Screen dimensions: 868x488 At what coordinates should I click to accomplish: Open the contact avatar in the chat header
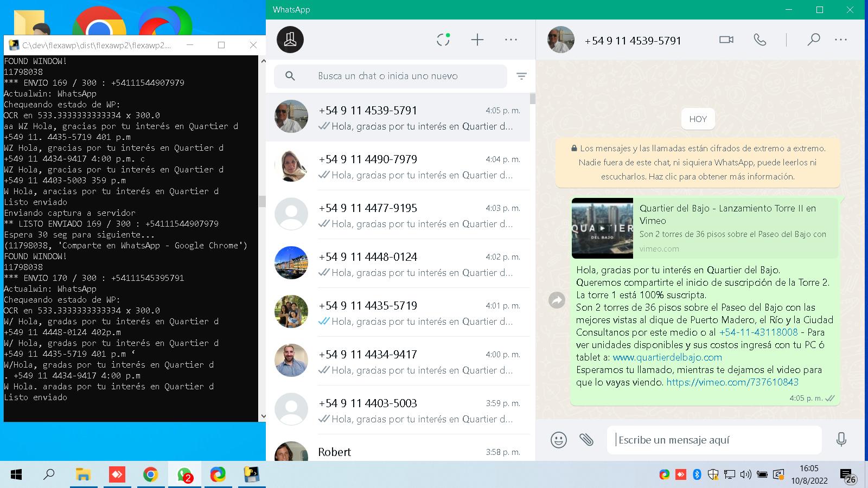coord(561,40)
